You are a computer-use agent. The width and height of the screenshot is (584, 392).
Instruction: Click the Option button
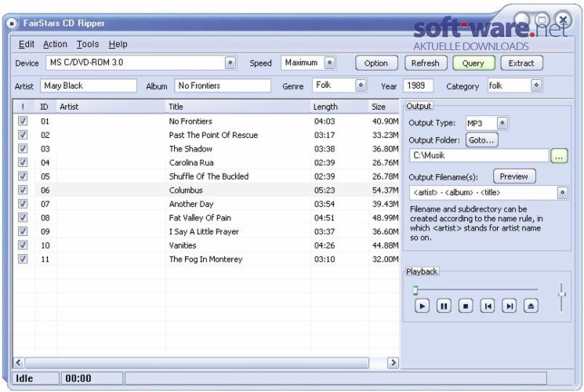click(376, 63)
